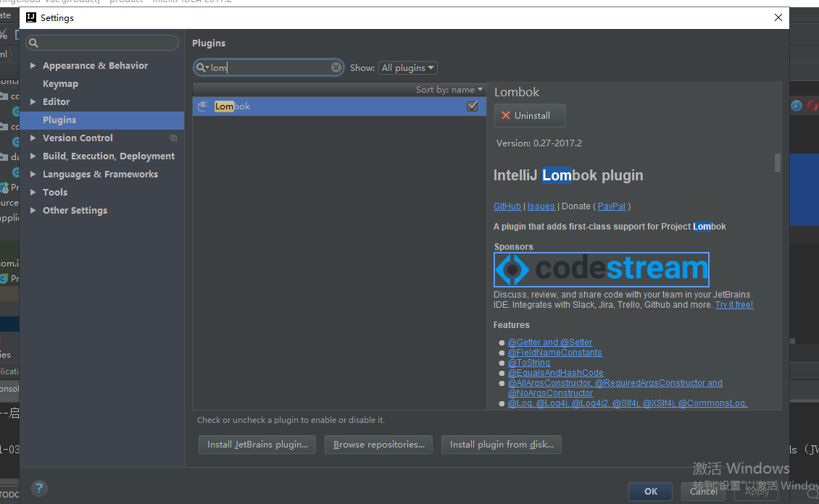This screenshot has height=504, width=819.
Task: Select Keymap in settings tree
Action: tap(61, 84)
